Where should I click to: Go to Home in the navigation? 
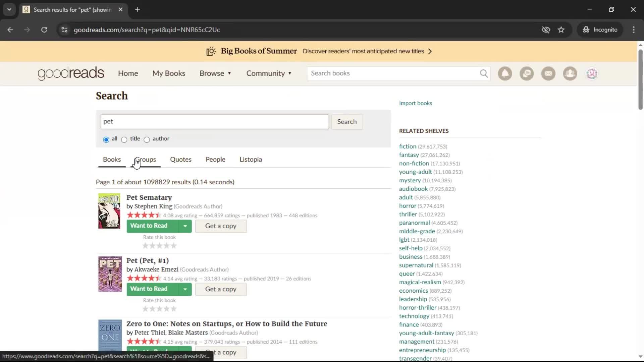128,73
